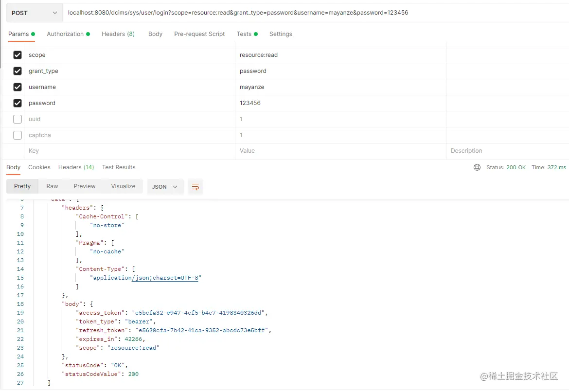Uncheck the grant_type parameter checkbox
Viewport: 569px width, 392px height.
pyautogui.click(x=18, y=71)
